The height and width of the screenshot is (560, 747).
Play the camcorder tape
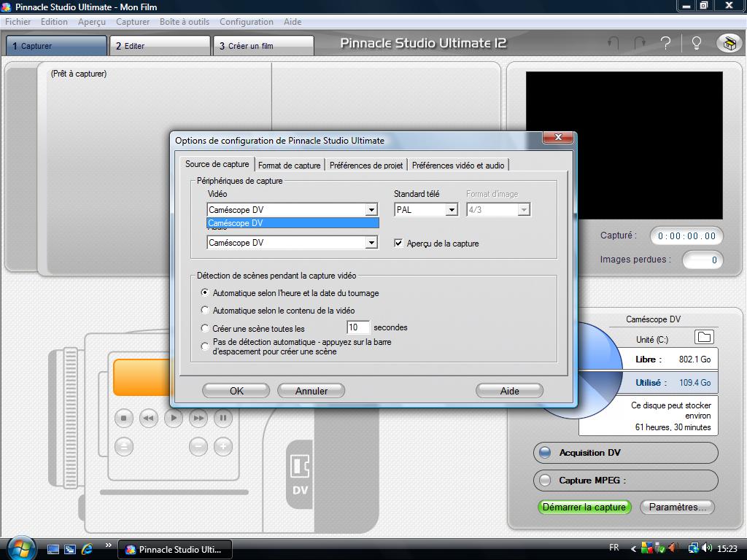(174, 418)
